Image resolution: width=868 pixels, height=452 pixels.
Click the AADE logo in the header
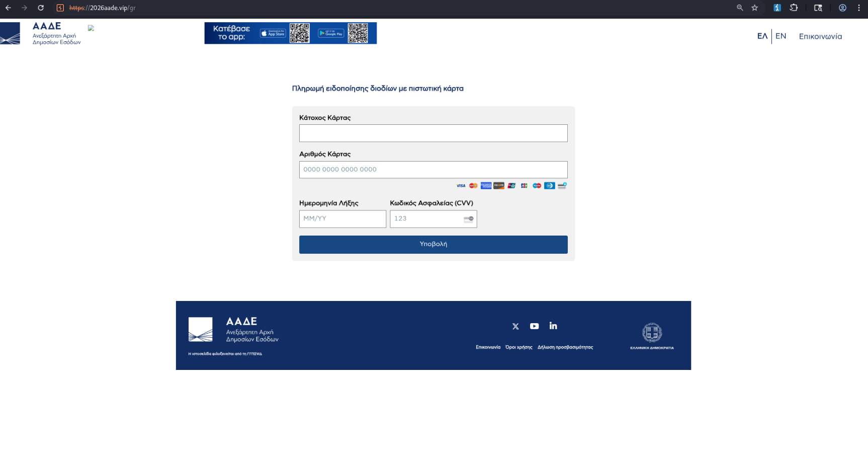click(x=40, y=33)
